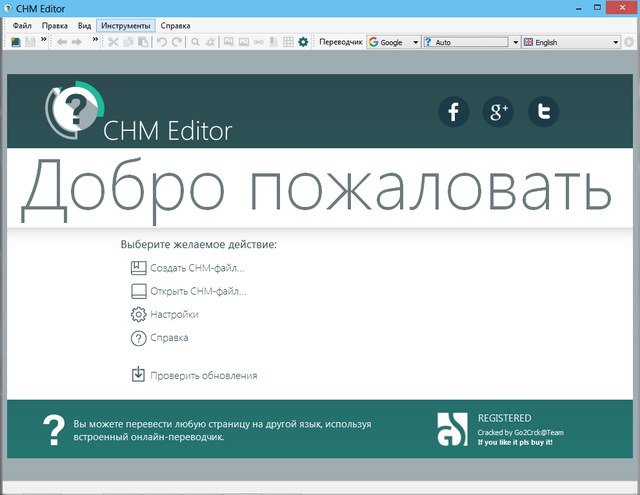
Task: Click the Создать CHM-файл link
Action: pos(196,268)
